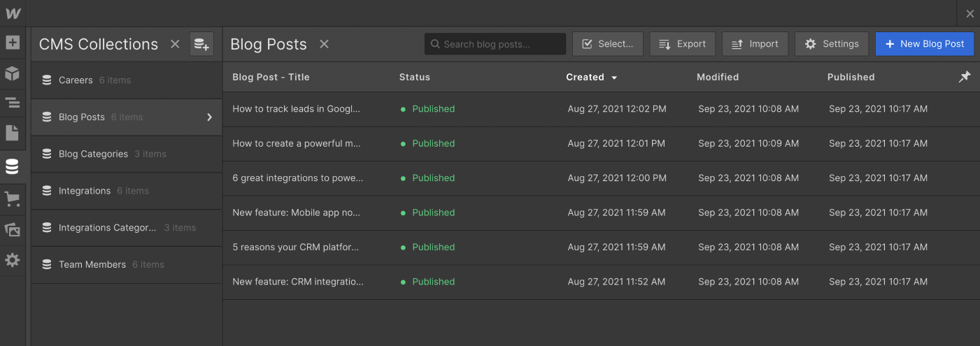Open the Navigator layers icon

pyautogui.click(x=13, y=103)
